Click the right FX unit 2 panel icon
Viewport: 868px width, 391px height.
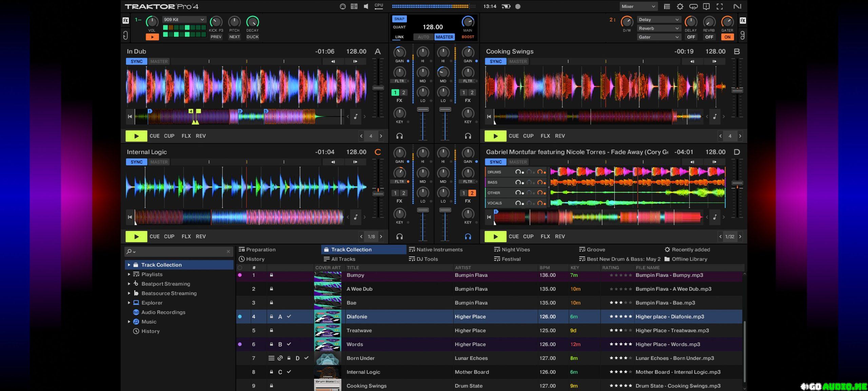coord(743,21)
